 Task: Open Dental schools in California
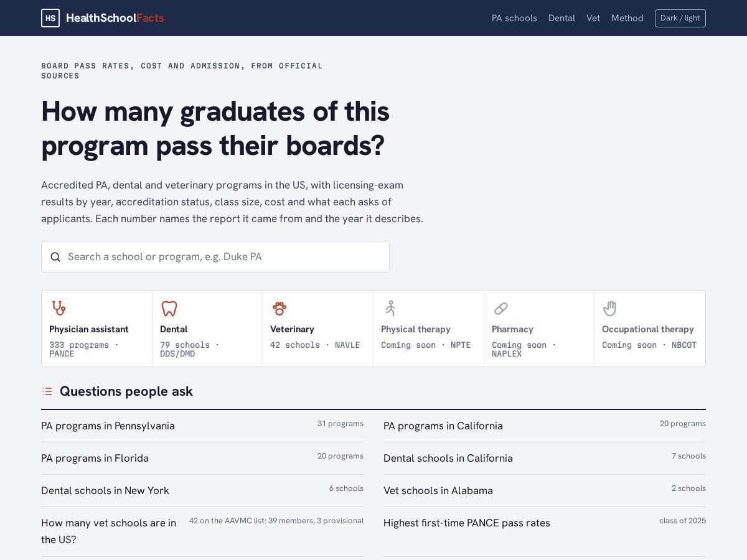click(448, 459)
